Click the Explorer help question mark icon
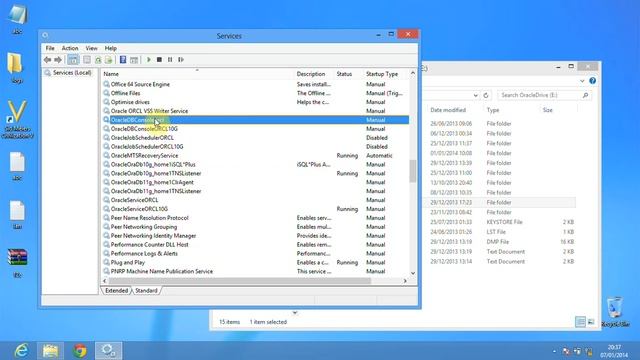This screenshot has width=640, height=360. (593, 81)
